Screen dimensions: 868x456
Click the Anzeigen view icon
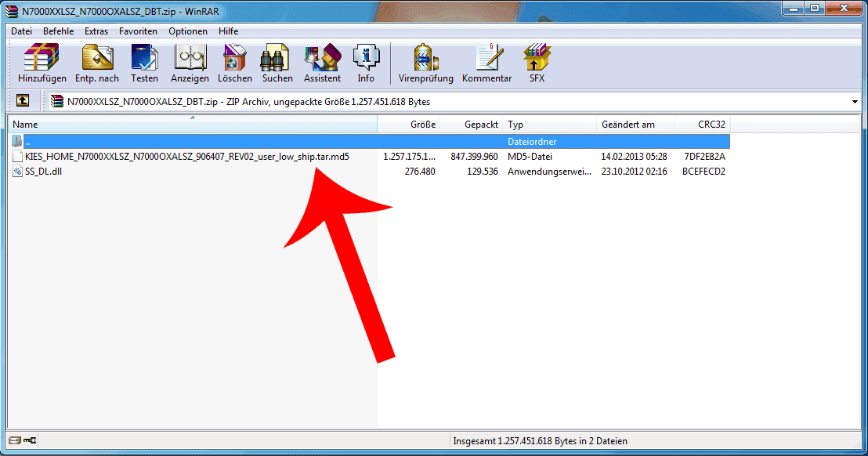[190, 57]
